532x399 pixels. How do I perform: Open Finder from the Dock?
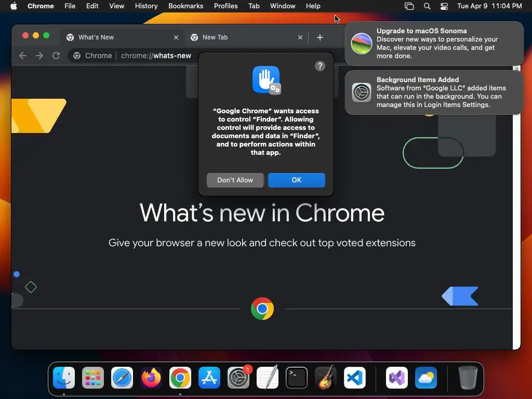tap(64, 377)
